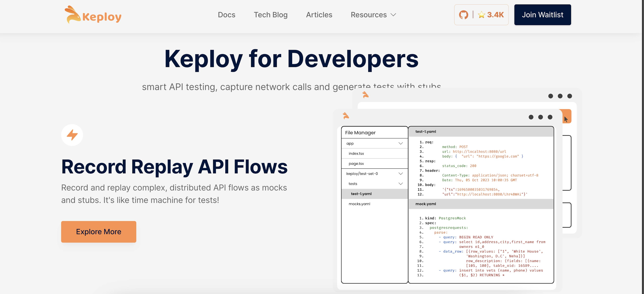Expand the Resources dropdown menu
The height and width of the screenshot is (294, 644).
(373, 15)
